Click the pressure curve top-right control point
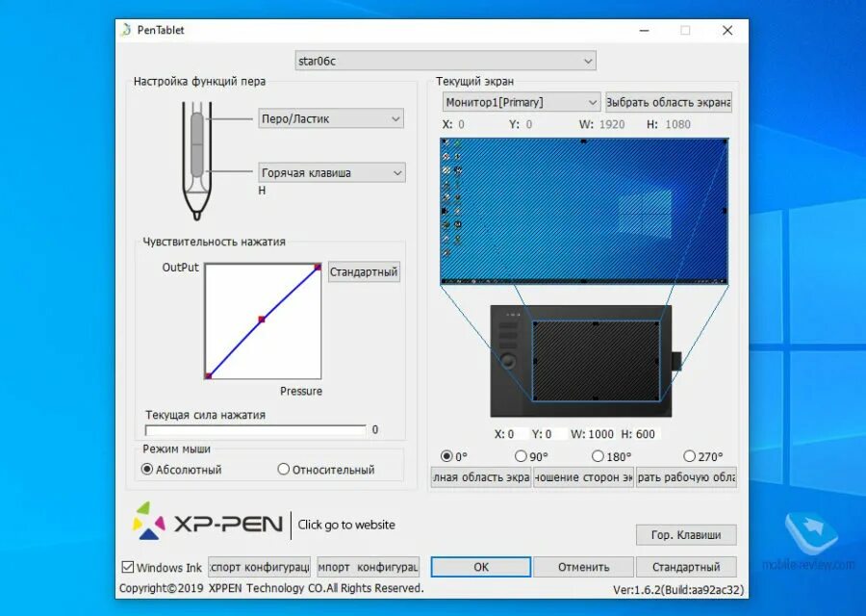This screenshot has height=616, width=866. coord(318,268)
